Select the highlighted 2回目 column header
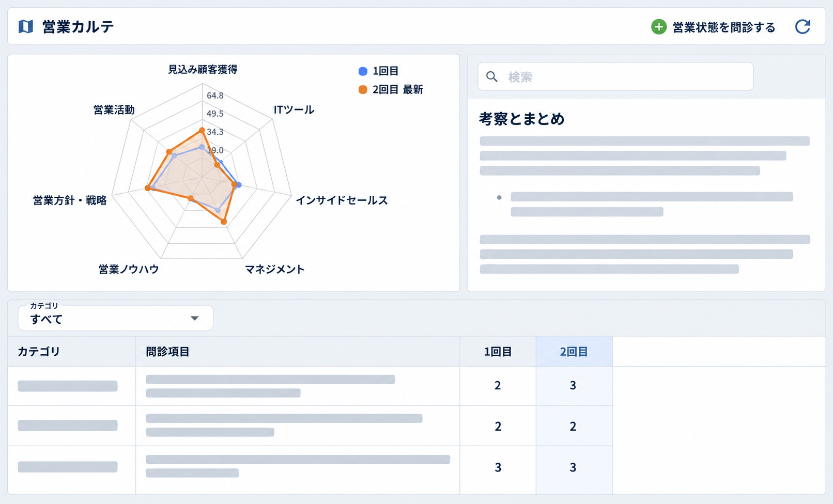The image size is (833, 504). click(574, 352)
